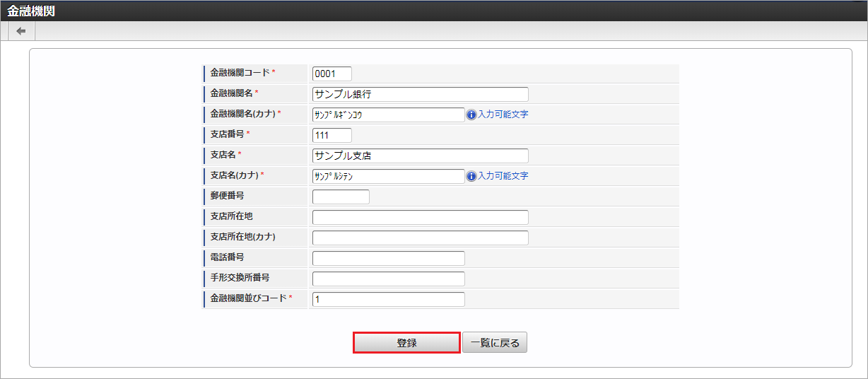The image size is (868, 379).
Task: Select the empty 郵便番号 field
Action: [341, 197]
